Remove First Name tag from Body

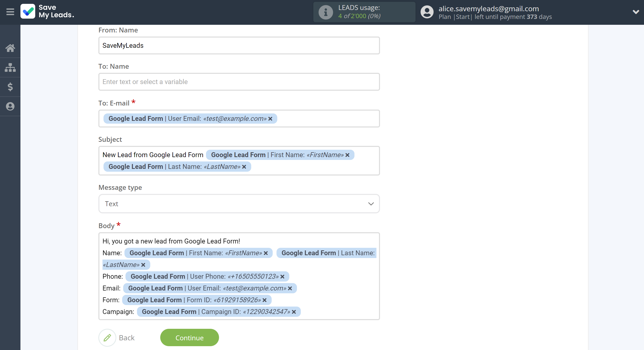coord(266,253)
